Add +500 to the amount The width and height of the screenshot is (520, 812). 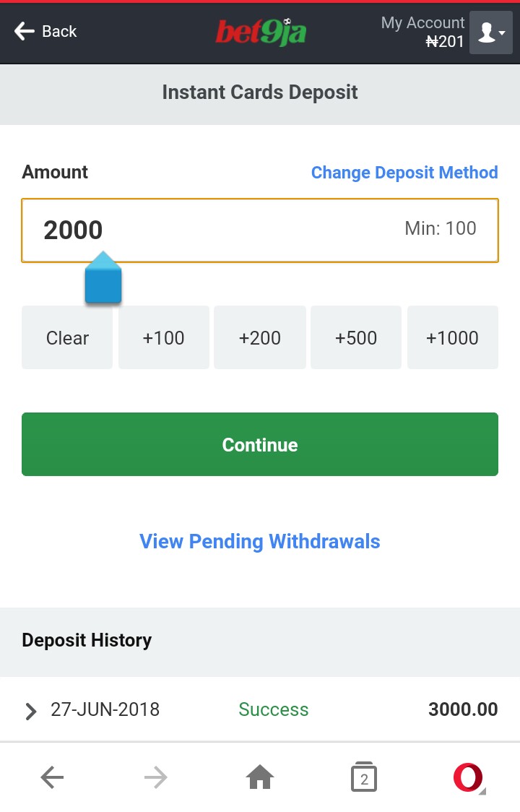click(x=356, y=337)
